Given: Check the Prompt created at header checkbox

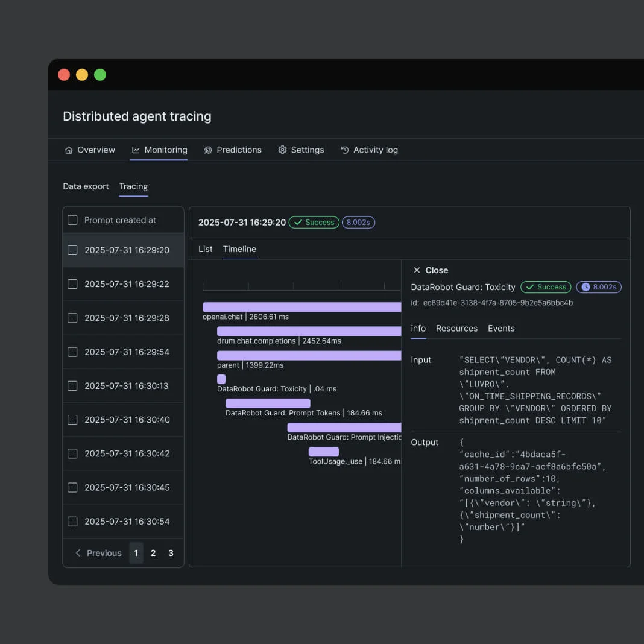Looking at the screenshot, I should coord(72,219).
